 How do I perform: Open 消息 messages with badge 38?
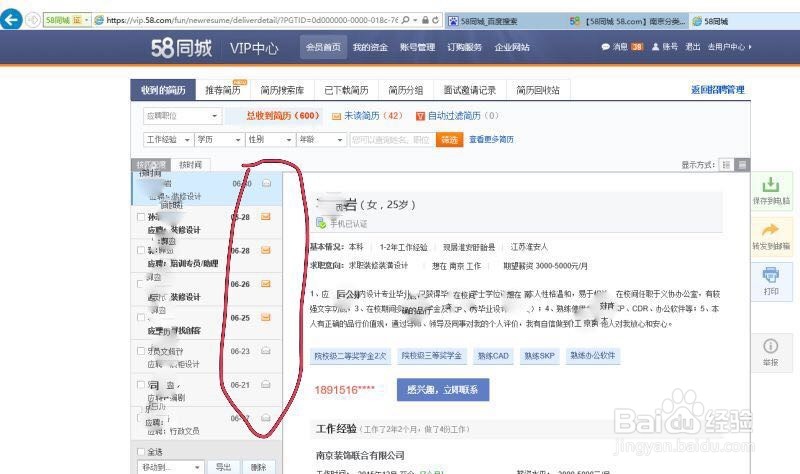tap(622, 46)
